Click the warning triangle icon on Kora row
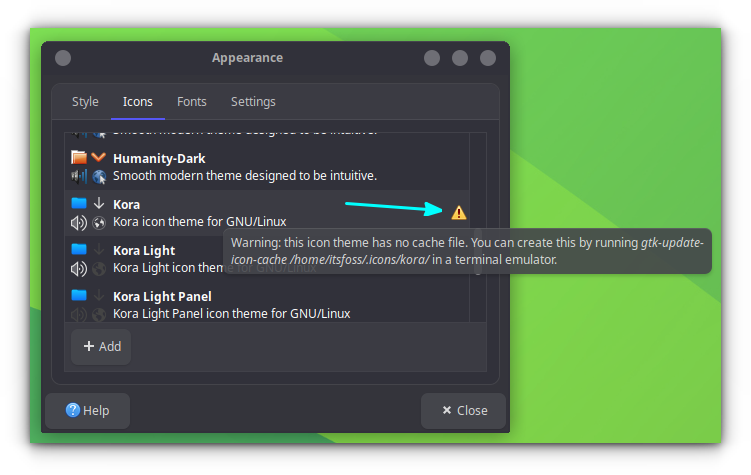 click(459, 213)
